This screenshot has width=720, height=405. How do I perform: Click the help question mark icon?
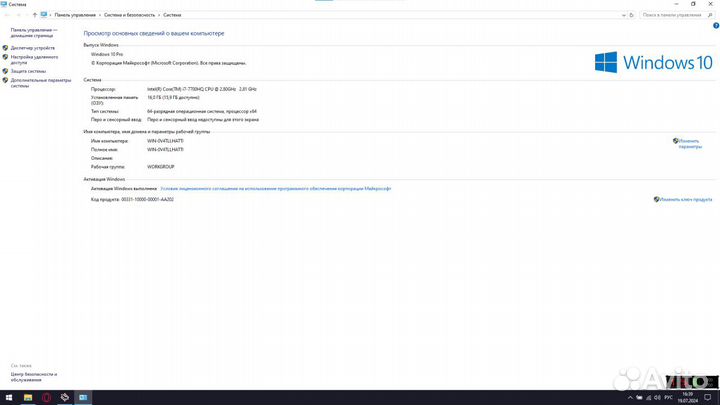click(x=716, y=26)
